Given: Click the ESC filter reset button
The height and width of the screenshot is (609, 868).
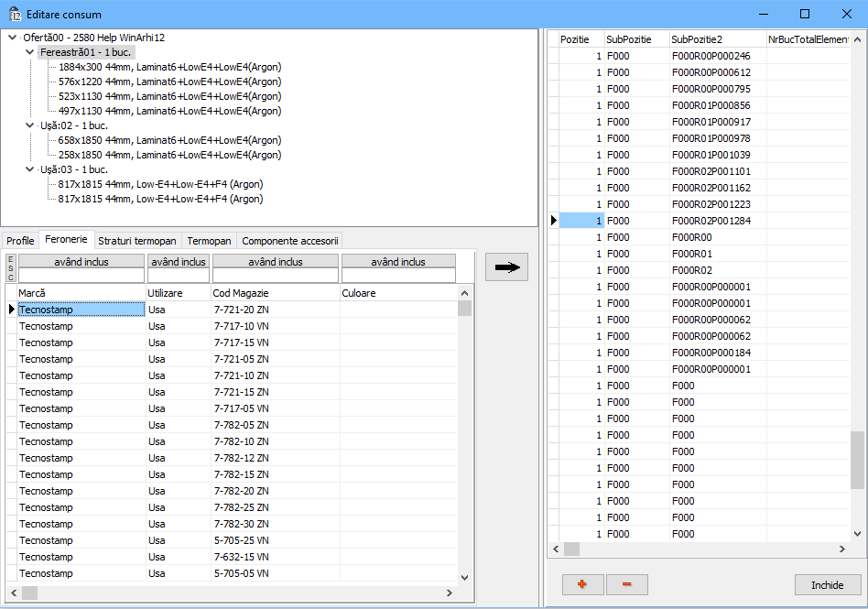Looking at the screenshot, I should point(11,268).
